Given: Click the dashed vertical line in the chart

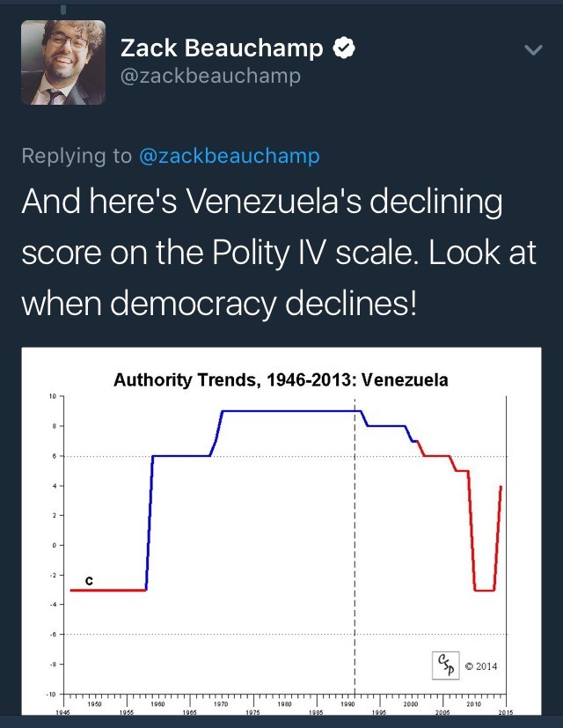Looking at the screenshot, I should [x=355, y=528].
